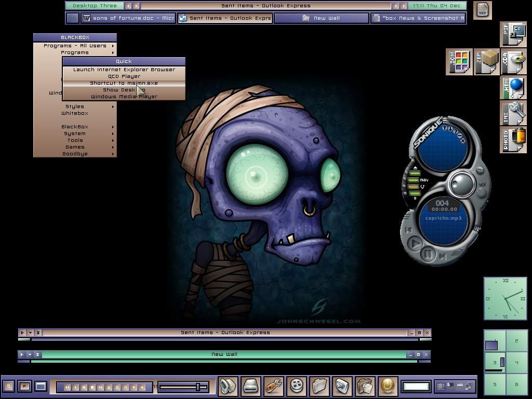This screenshot has width=532, height=399.
Task: Toggle the green button under Sonique eject
Action: pos(414,173)
